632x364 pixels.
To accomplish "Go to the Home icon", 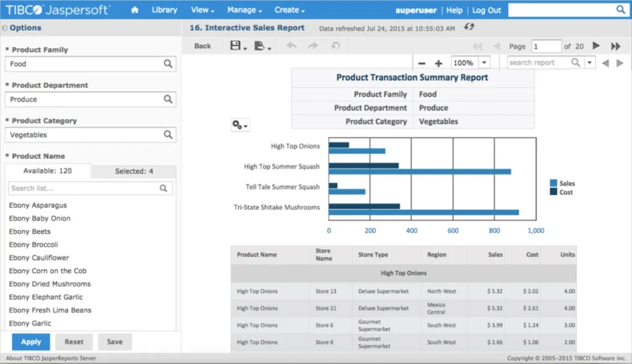I will [x=135, y=10].
